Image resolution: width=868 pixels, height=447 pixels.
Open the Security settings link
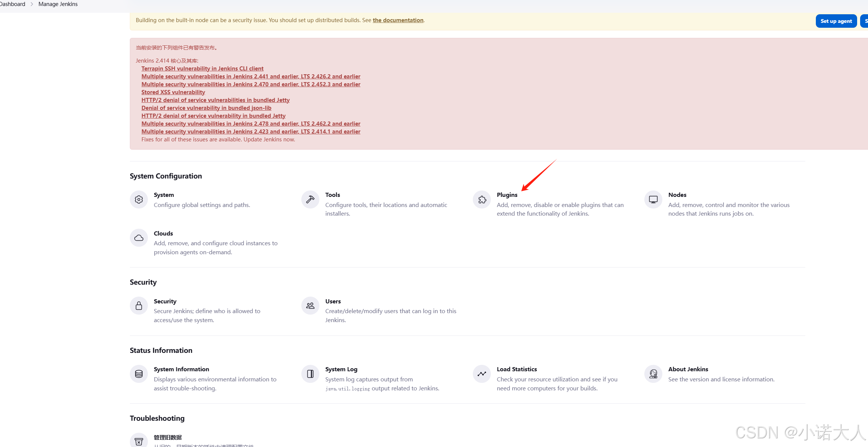pos(165,301)
